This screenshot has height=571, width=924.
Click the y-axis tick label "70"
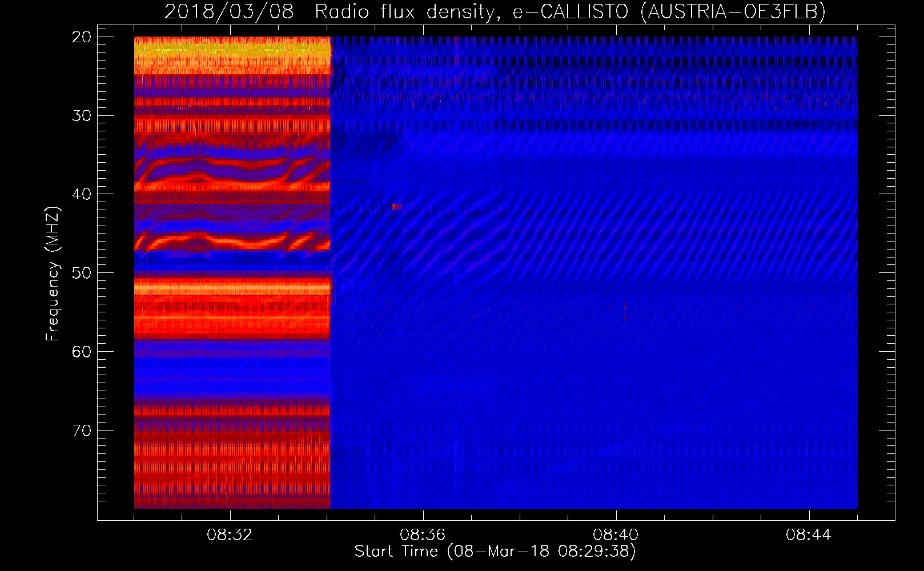(82, 430)
